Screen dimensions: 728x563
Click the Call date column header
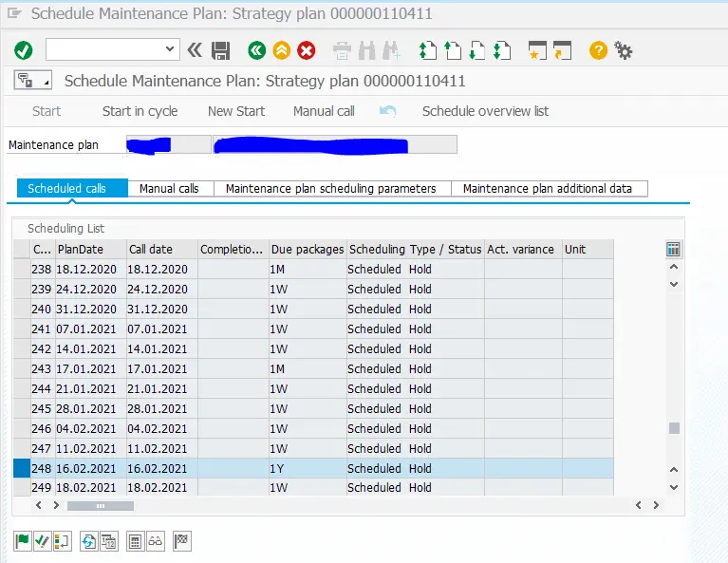pyautogui.click(x=162, y=250)
